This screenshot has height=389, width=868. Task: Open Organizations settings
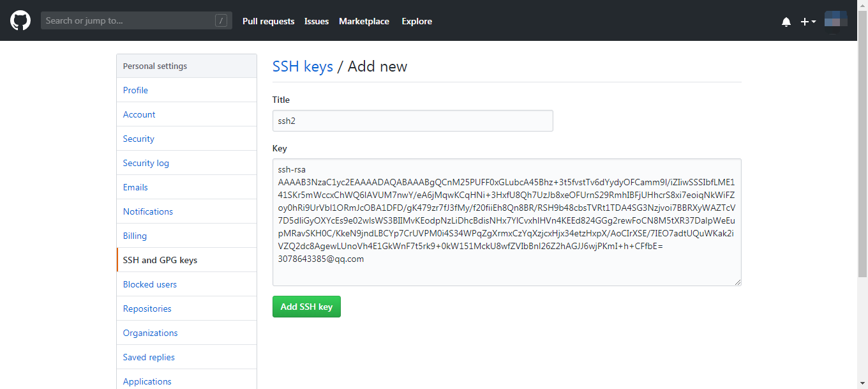186,333
